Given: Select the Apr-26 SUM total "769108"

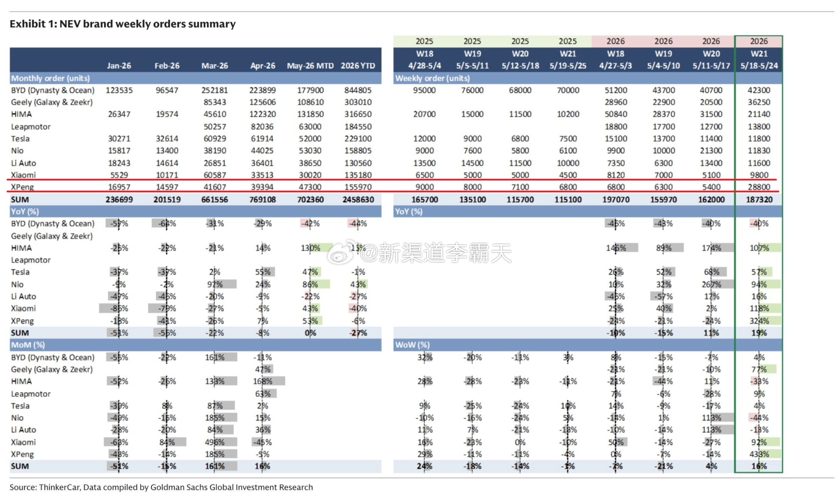Looking at the screenshot, I should (262, 199).
